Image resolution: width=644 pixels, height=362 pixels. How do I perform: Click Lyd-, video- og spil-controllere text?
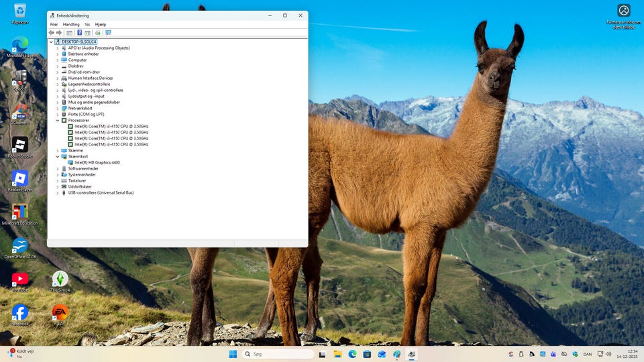point(96,90)
